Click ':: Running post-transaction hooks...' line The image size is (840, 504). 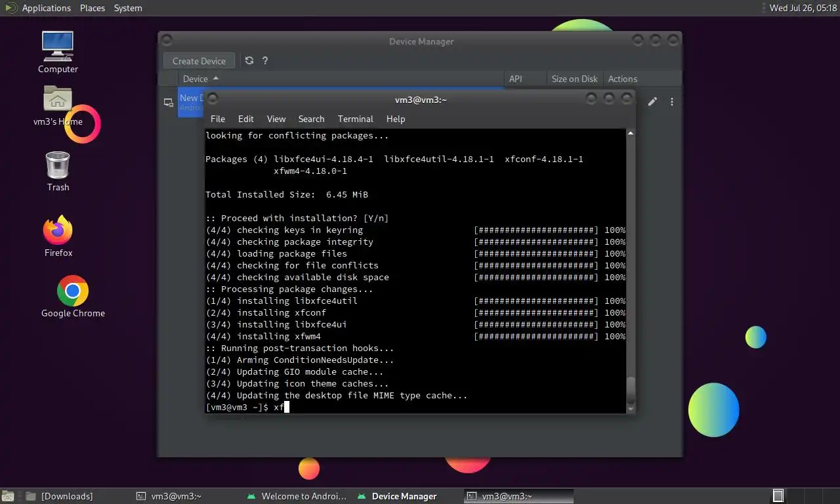coord(300,348)
